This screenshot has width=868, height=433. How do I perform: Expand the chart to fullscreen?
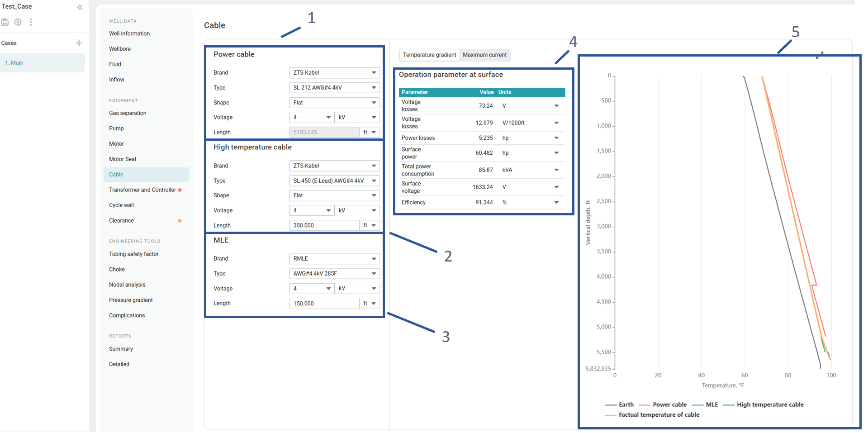point(820,55)
